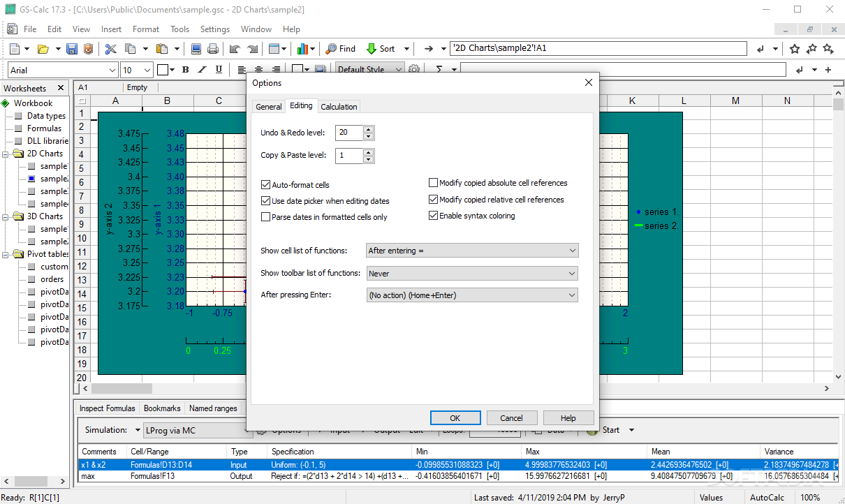Open the Settings menu

(215, 29)
